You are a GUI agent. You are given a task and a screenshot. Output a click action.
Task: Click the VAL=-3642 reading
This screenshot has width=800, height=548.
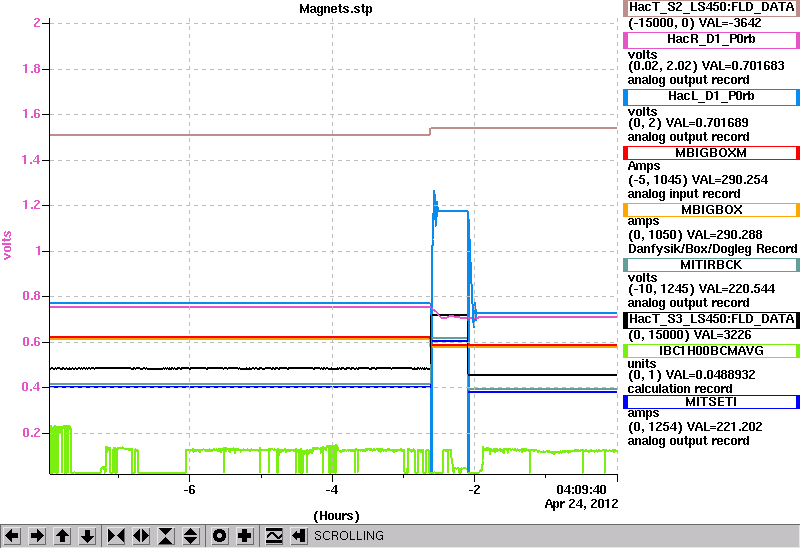click(x=730, y=23)
